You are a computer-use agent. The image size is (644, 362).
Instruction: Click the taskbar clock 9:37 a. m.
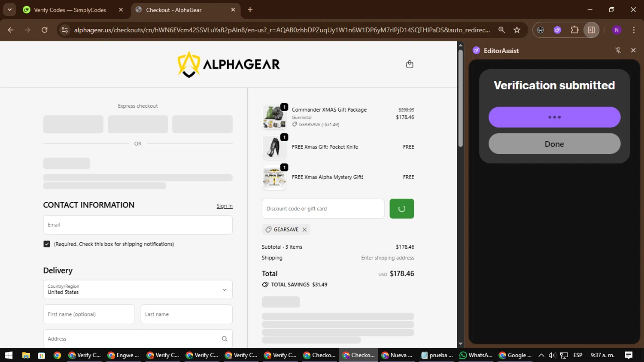pos(603,355)
